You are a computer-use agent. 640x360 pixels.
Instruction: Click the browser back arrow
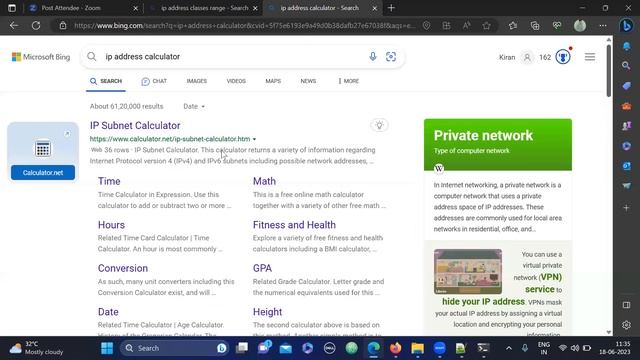pyautogui.click(x=14, y=25)
